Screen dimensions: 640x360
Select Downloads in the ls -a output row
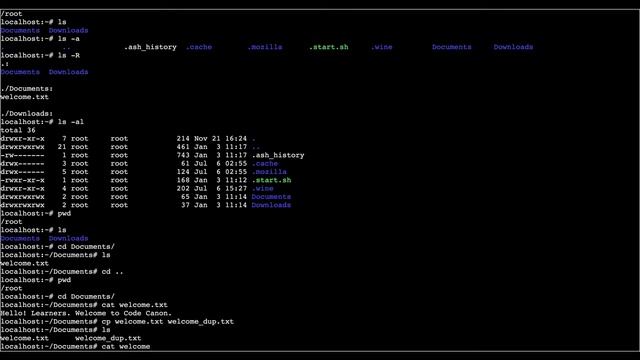point(513,47)
